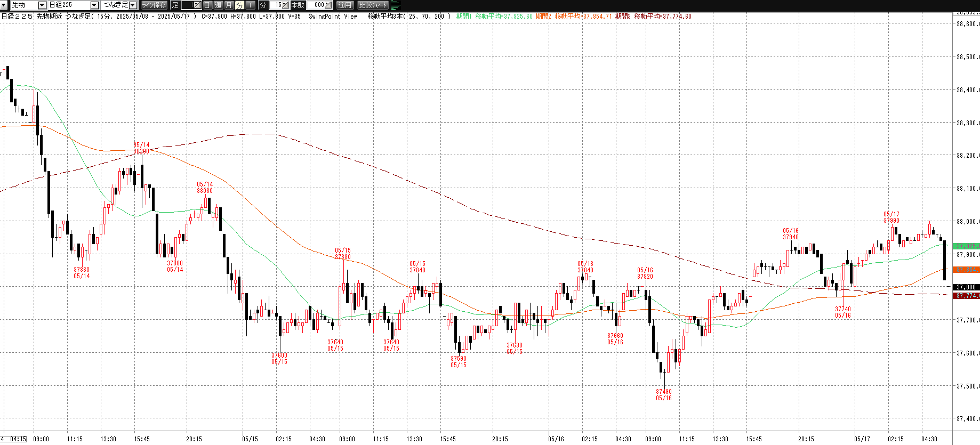
Task: Select the daily (日) timeframe
Action: pos(207,5)
